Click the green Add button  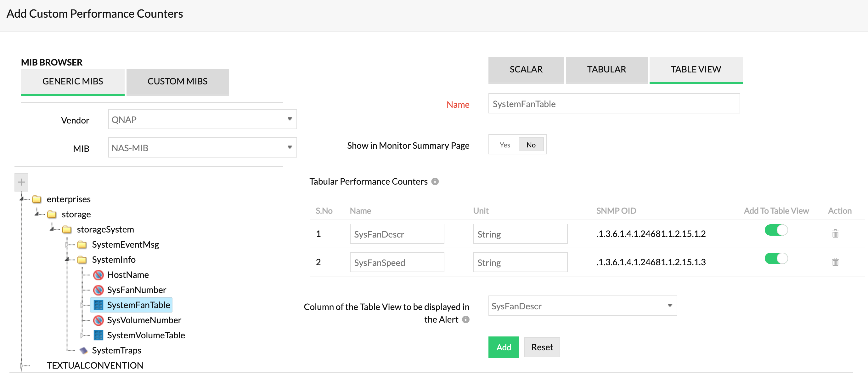point(504,347)
